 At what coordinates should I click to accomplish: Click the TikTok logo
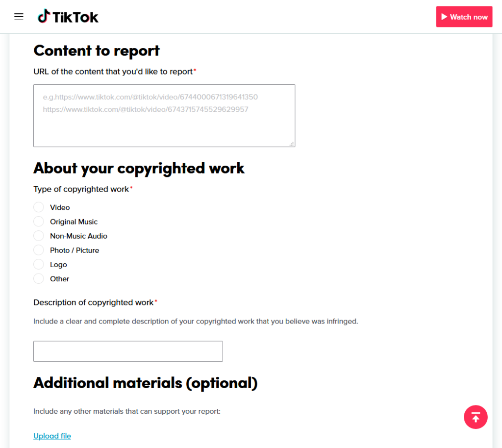[68, 17]
